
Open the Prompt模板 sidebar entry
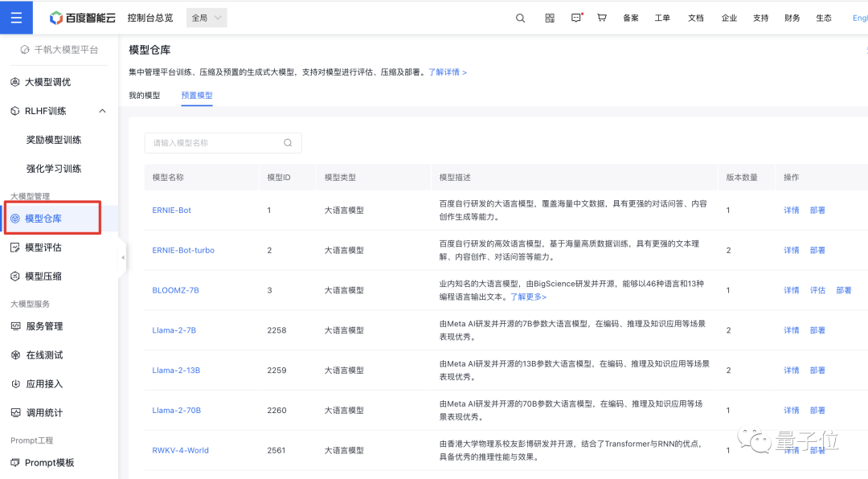49,462
